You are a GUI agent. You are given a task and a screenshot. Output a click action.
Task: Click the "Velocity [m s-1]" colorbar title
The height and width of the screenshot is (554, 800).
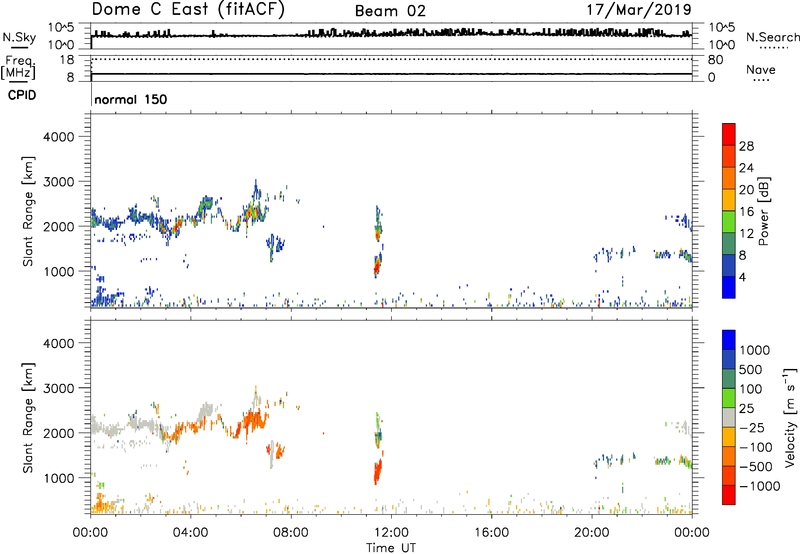click(x=790, y=417)
